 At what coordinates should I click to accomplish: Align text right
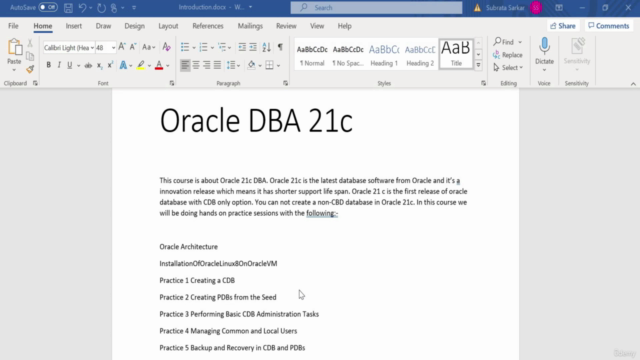point(207,65)
